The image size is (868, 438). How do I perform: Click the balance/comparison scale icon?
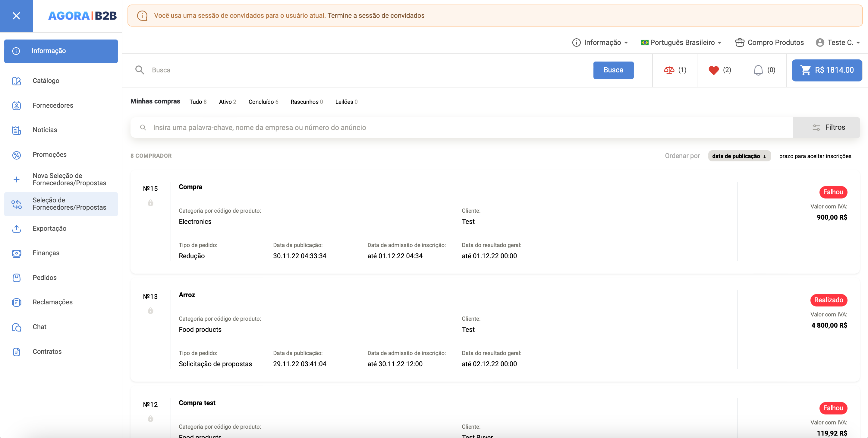(669, 70)
